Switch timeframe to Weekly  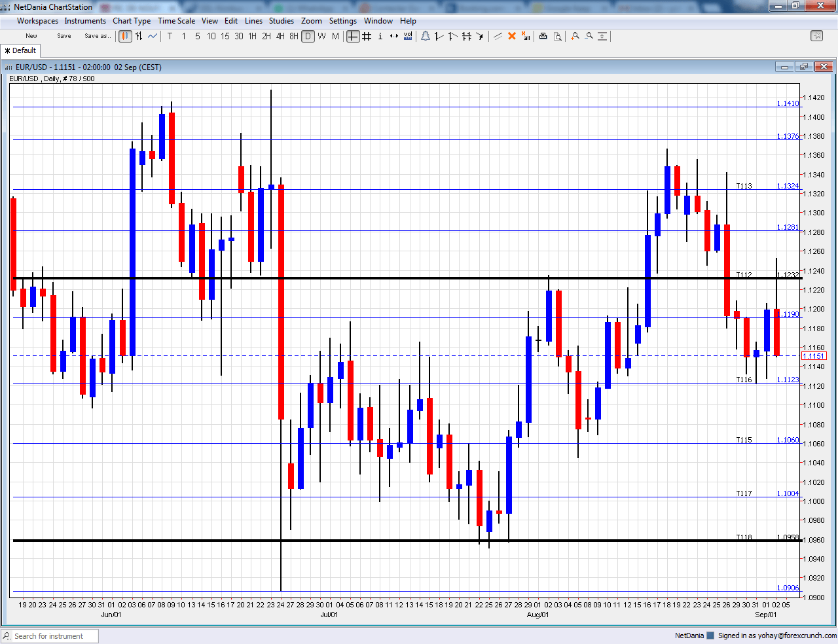[321, 36]
